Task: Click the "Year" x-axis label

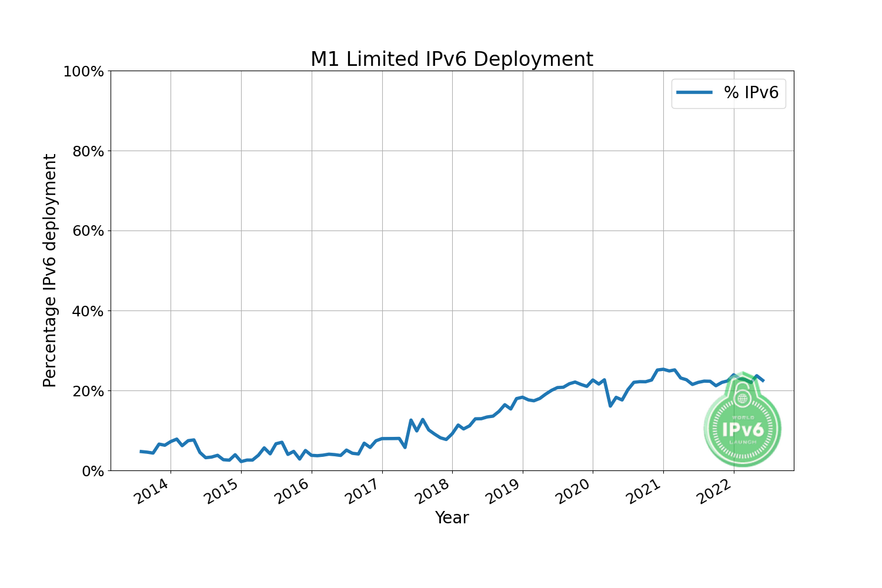Action: click(452, 517)
